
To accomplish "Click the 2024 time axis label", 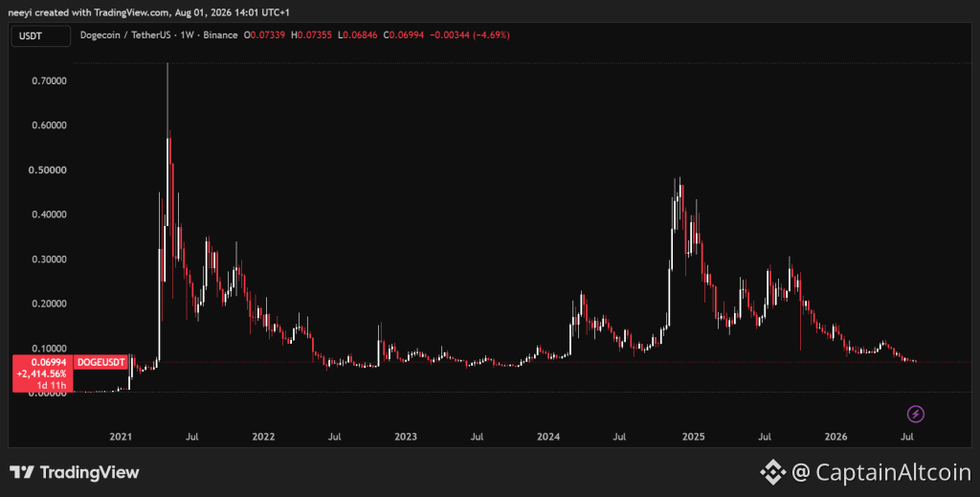I will click(x=548, y=437).
